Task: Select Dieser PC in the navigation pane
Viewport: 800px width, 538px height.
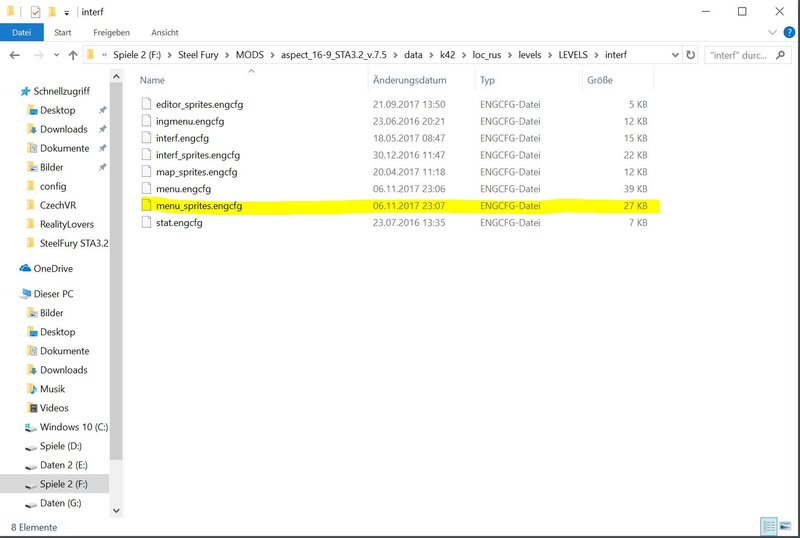Action: (x=53, y=294)
